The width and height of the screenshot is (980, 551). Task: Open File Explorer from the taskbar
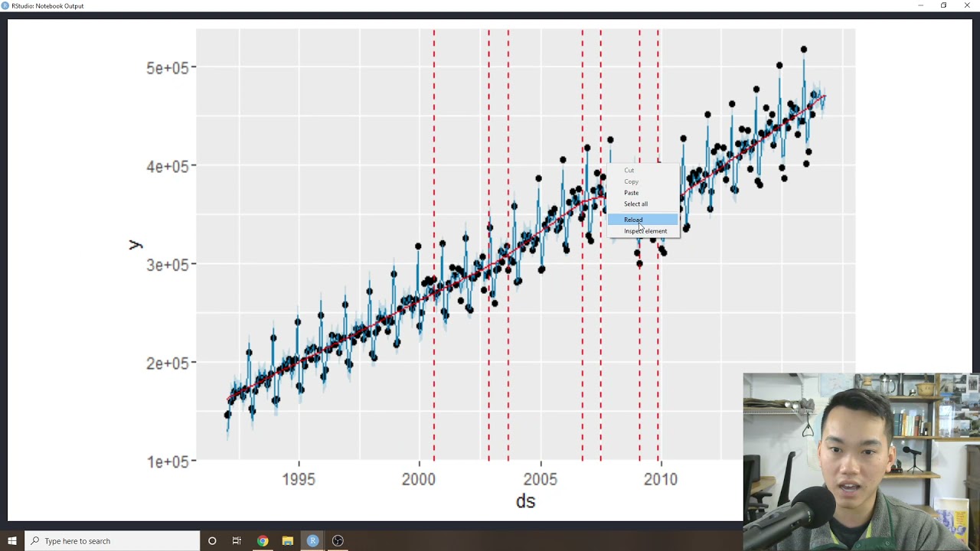(287, 541)
